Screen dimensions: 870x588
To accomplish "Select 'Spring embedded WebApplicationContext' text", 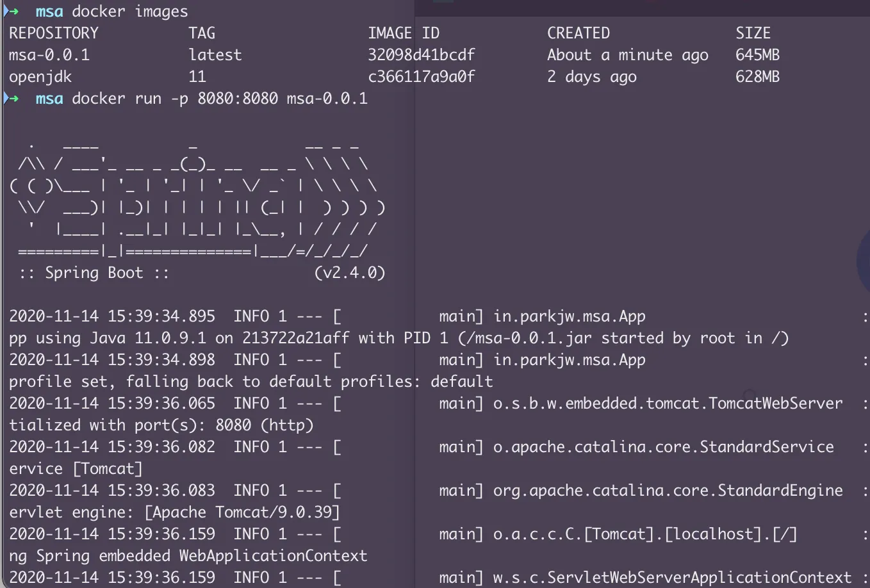I will 202,556.
